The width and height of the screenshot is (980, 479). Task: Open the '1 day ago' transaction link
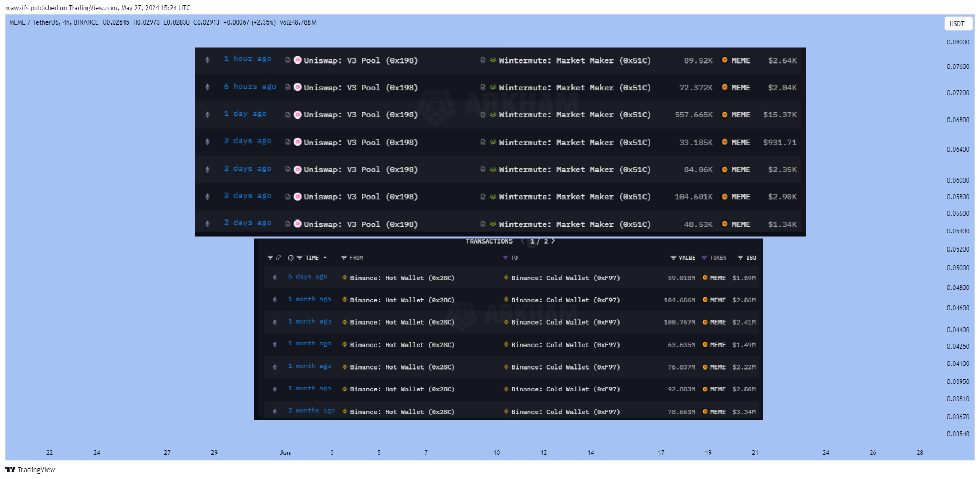[245, 114]
